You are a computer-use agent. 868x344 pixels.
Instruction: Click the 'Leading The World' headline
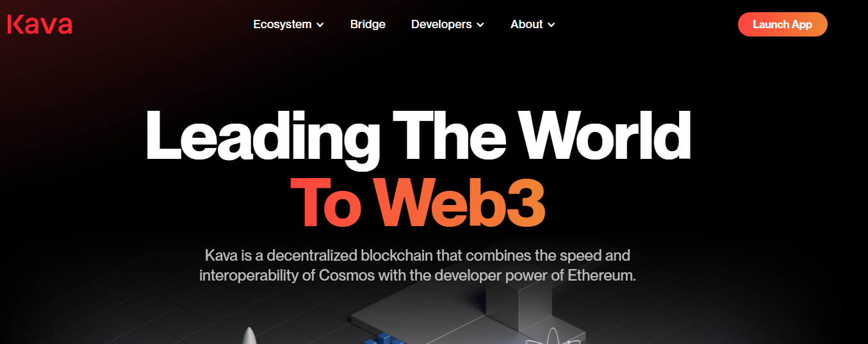point(418,136)
